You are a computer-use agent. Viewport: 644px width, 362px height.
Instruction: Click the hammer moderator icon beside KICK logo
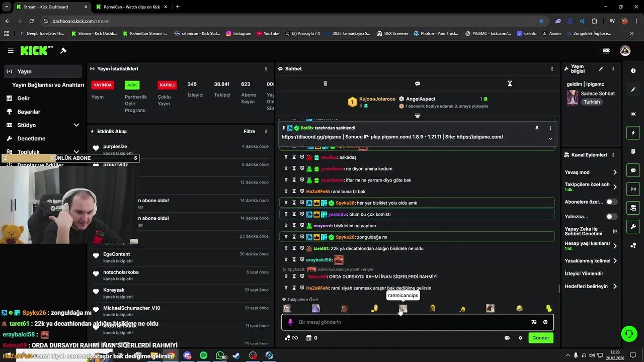click(63, 51)
